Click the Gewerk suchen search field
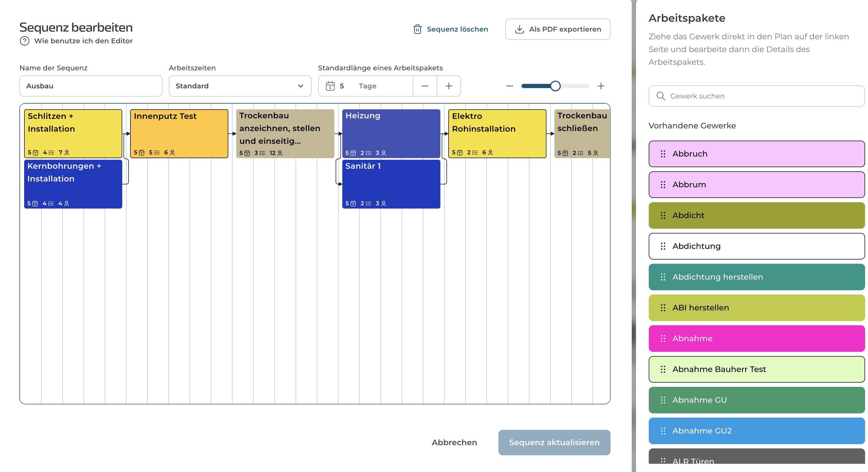 coord(756,96)
